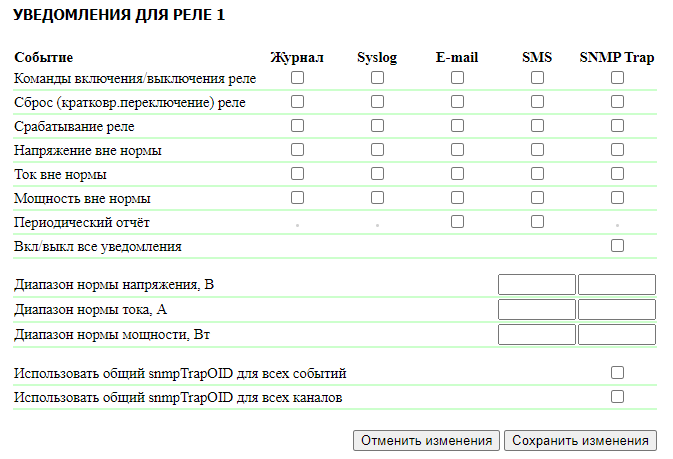Check Журнал for Мощность вне нормы

coord(297,197)
